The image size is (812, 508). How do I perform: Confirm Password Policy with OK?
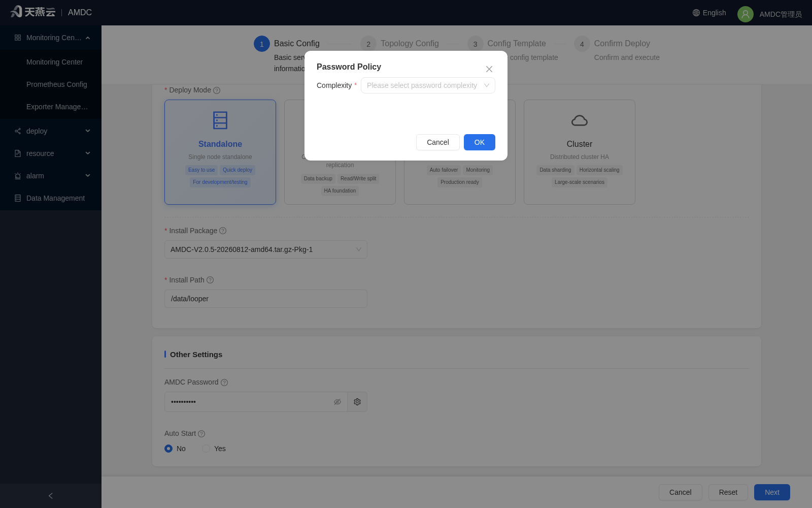coord(480,142)
